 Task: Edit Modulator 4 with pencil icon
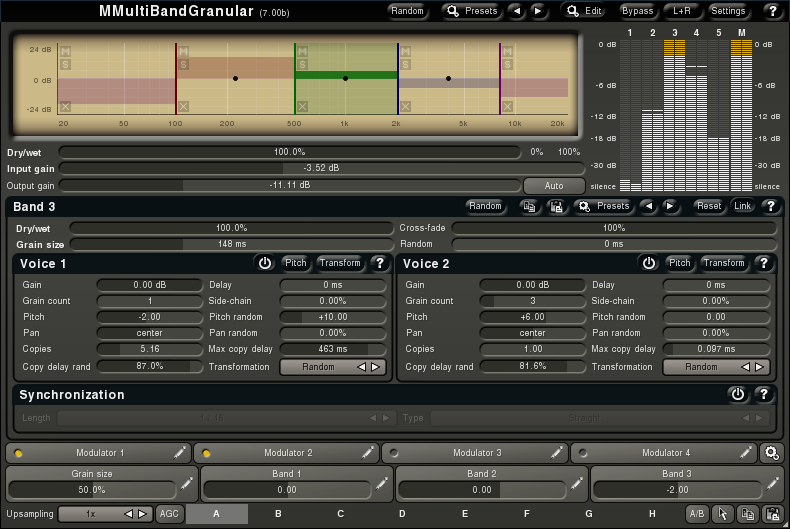click(x=745, y=453)
